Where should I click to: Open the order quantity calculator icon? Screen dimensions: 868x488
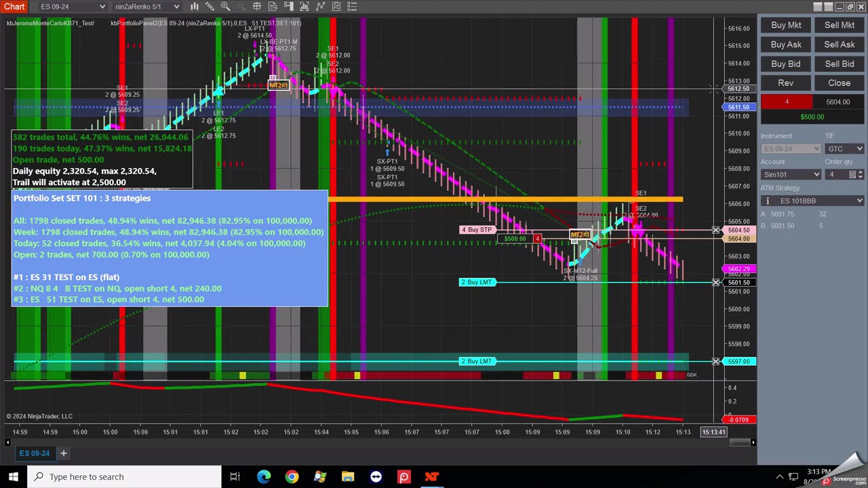[853, 174]
